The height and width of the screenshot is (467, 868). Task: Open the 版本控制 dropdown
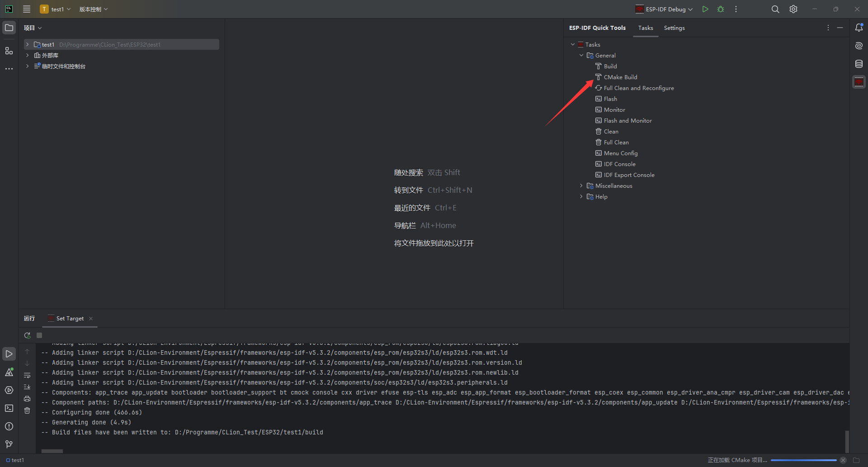[94, 9]
